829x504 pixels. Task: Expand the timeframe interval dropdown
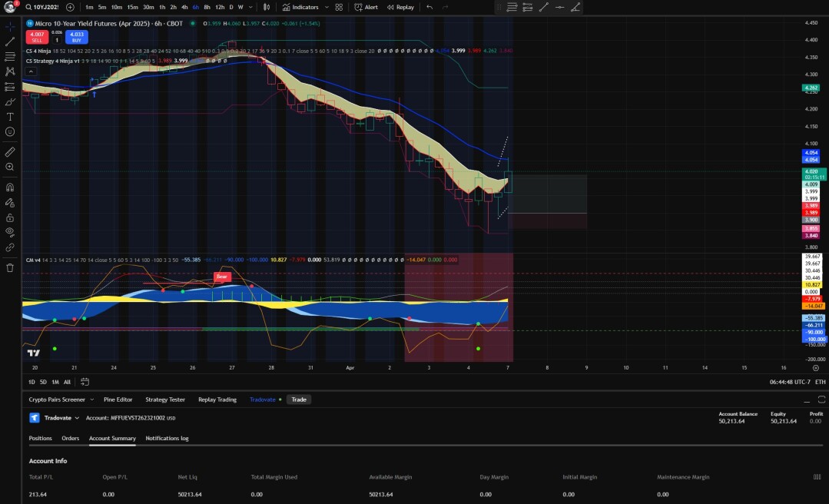pos(250,8)
